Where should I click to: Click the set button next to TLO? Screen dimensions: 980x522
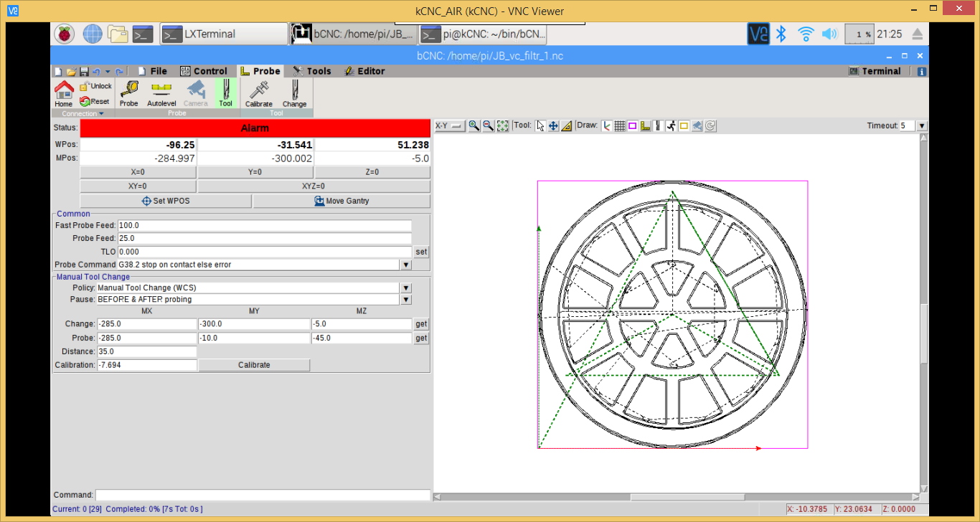pyautogui.click(x=422, y=252)
